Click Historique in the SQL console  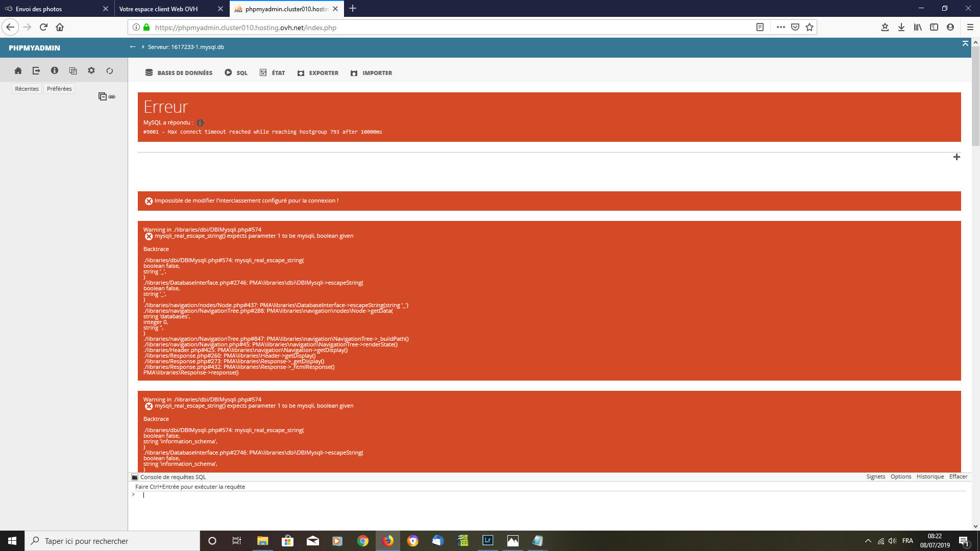[x=930, y=477]
